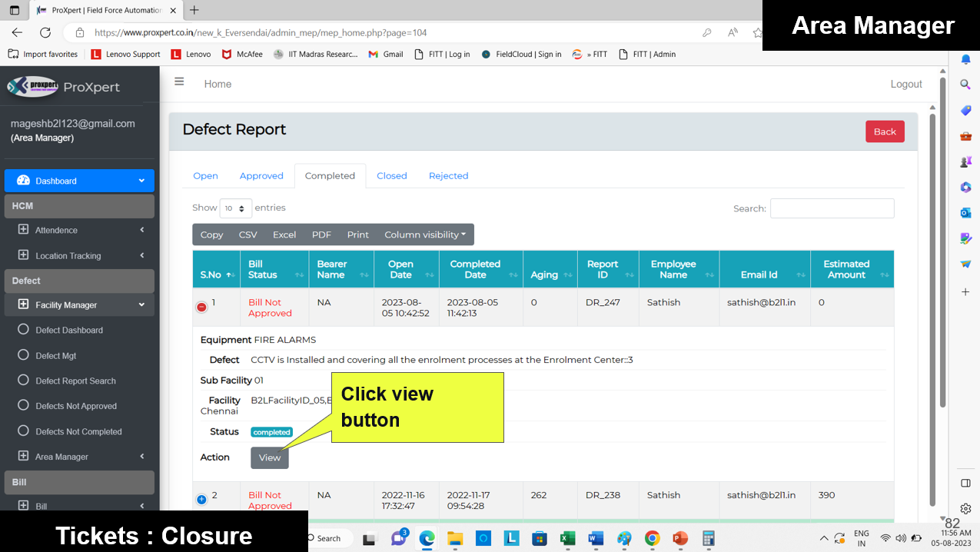Select Defects Not Approved sidebar item
The image size is (980, 552).
pos(76,407)
